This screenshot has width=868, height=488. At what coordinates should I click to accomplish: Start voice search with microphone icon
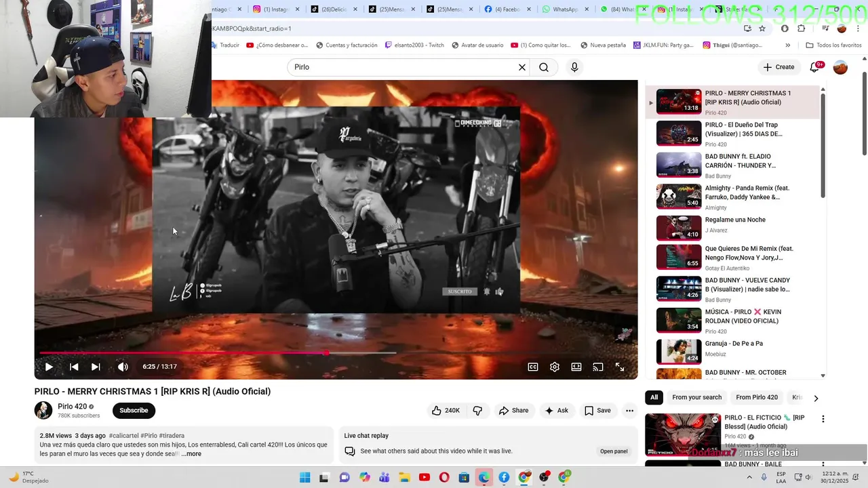click(x=574, y=67)
